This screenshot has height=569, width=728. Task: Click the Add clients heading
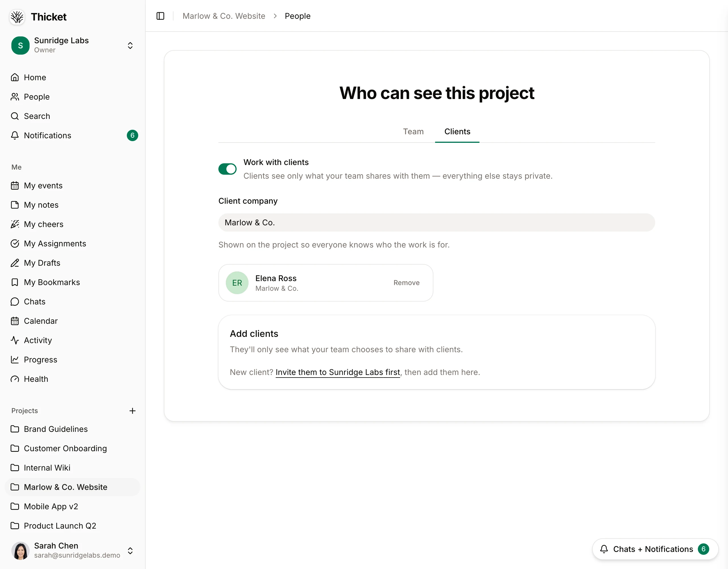point(254,333)
